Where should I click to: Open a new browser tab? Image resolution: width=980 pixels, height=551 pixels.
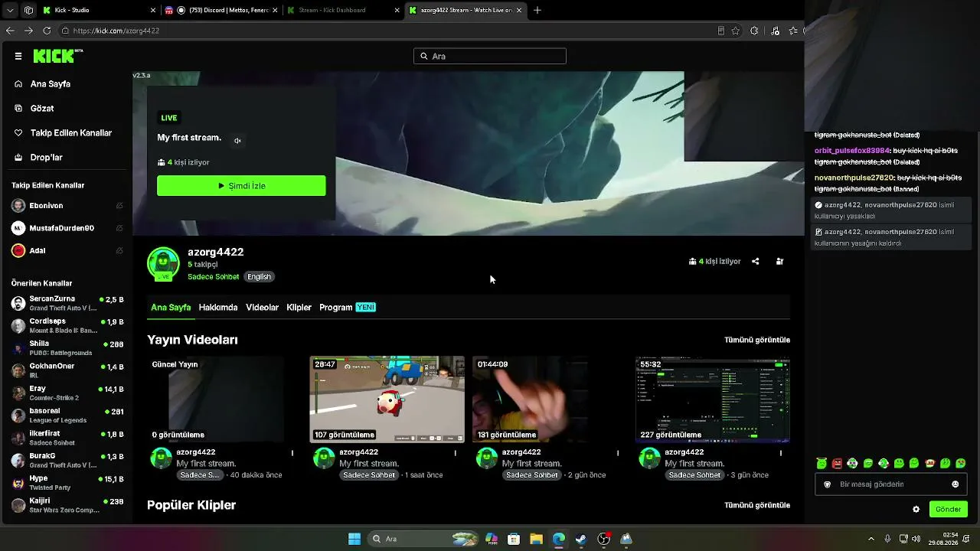[x=537, y=10]
